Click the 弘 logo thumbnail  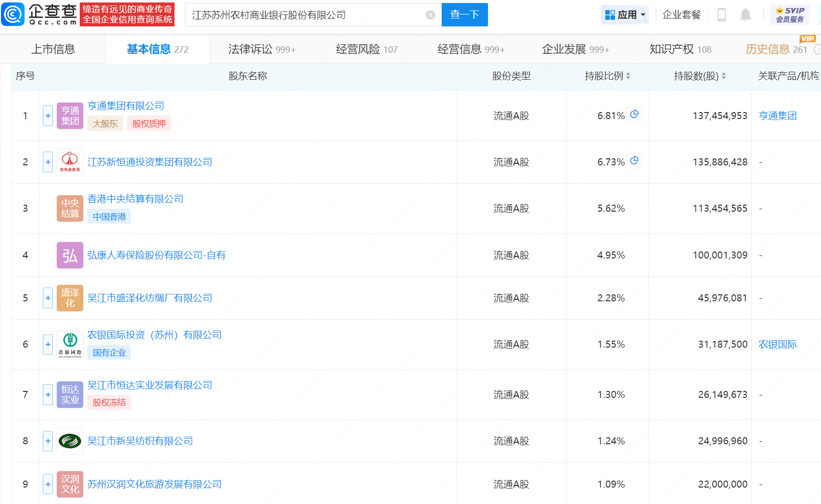[x=70, y=255]
